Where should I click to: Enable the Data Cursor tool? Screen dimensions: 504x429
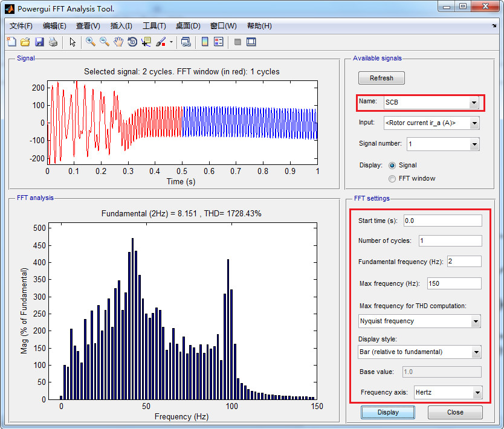click(146, 42)
